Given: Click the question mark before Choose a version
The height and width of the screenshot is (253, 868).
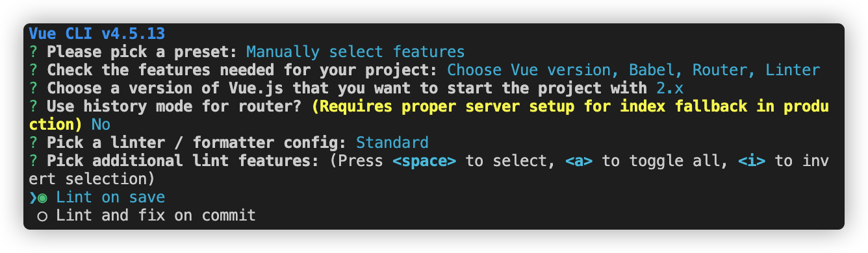Looking at the screenshot, I should [33, 88].
